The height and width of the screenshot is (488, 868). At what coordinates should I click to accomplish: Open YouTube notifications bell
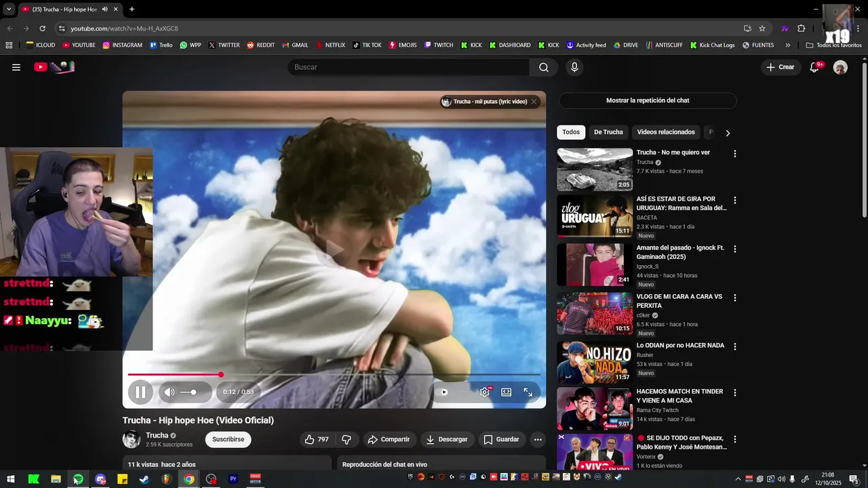(815, 67)
